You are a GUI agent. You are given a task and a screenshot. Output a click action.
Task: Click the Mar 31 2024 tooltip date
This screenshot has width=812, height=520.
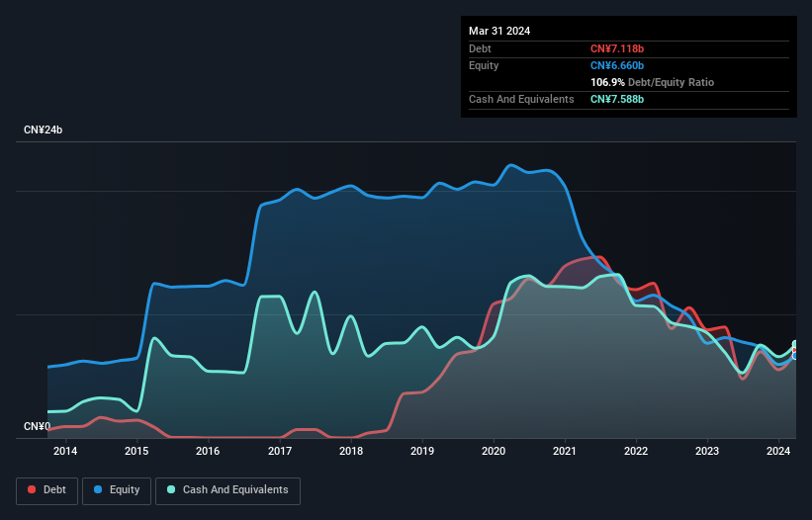[x=499, y=31]
